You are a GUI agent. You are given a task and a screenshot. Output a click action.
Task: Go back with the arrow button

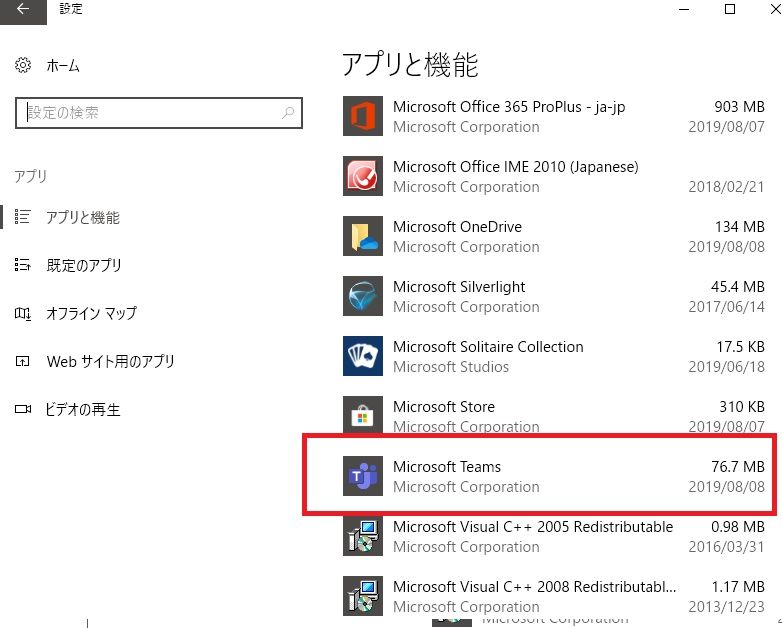pyautogui.click(x=23, y=9)
